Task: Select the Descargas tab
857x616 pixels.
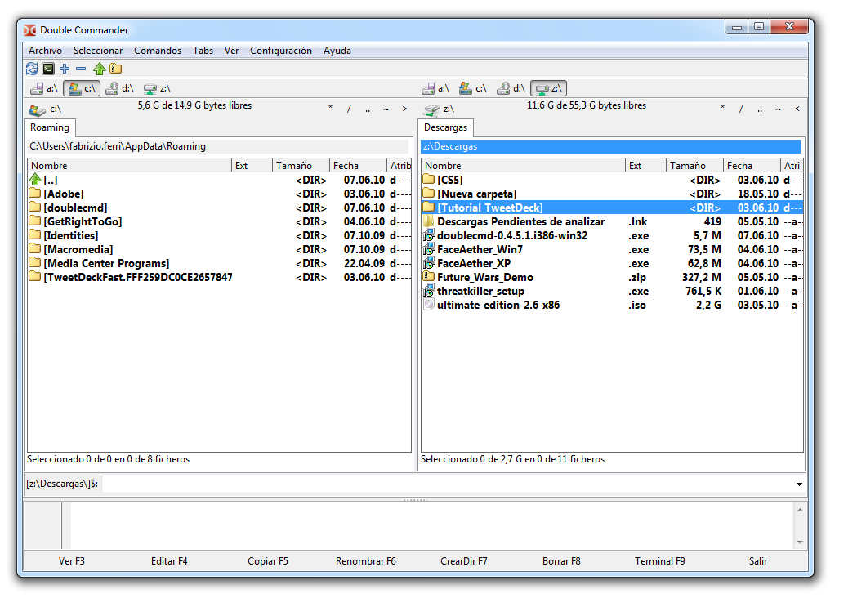Action: coord(445,127)
